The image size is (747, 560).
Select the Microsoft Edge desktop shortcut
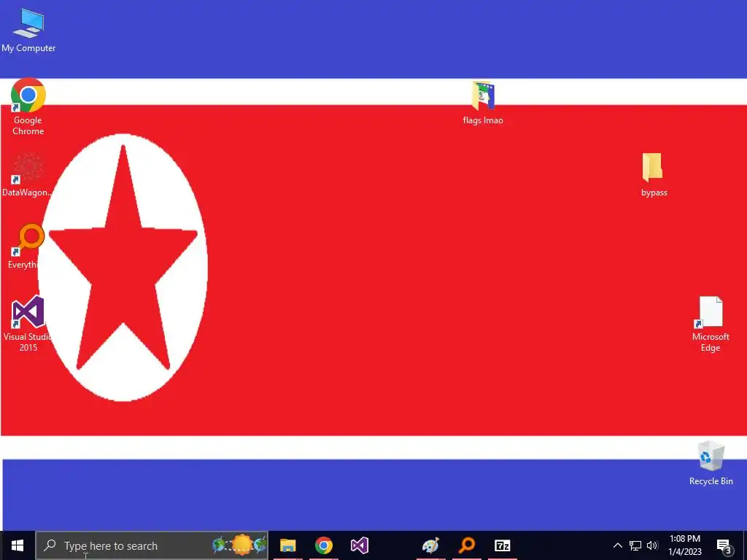pyautogui.click(x=711, y=324)
